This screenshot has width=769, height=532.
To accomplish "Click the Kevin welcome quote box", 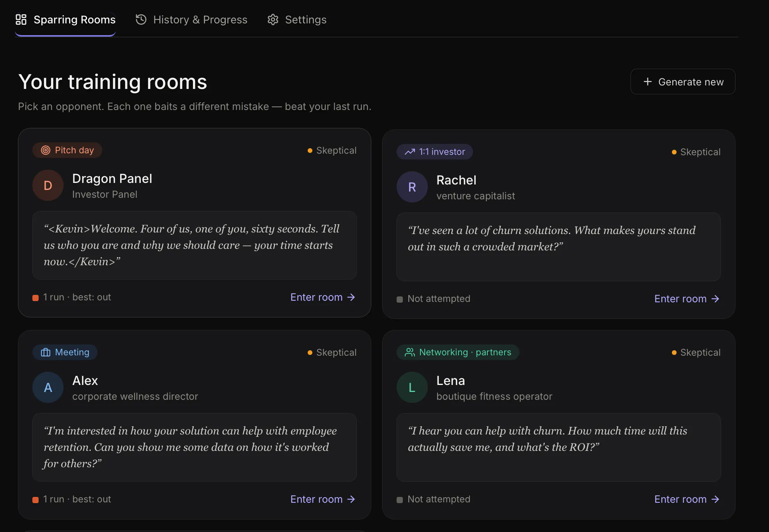I will tap(195, 245).
